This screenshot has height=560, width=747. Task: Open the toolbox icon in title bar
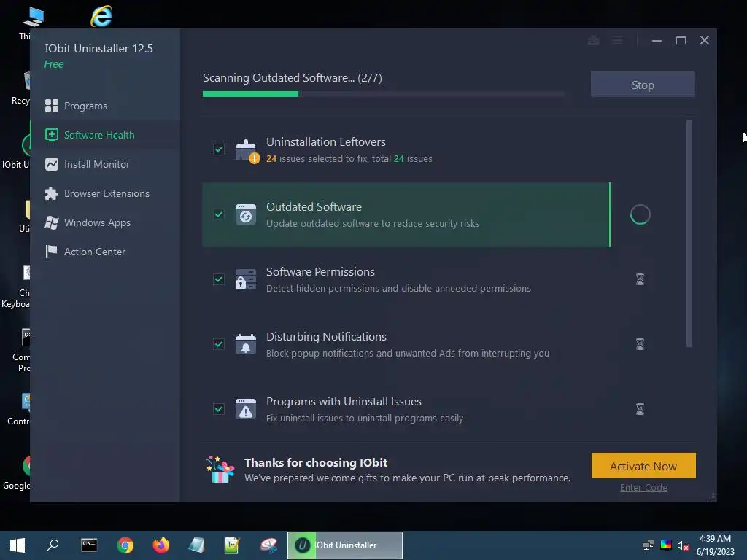point(594,41)
